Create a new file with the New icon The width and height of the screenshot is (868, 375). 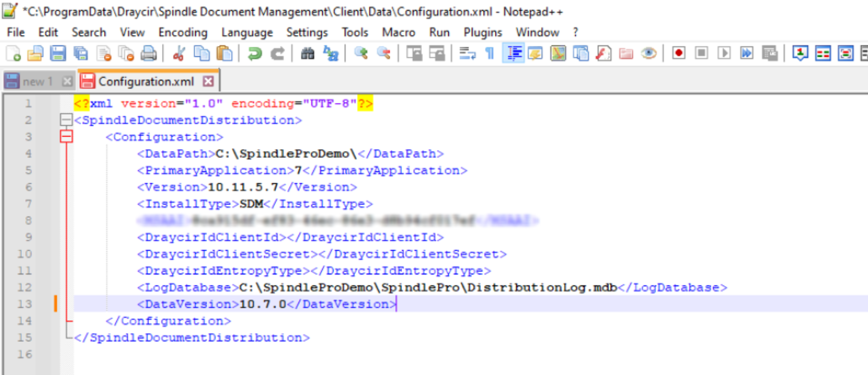click(x=13, y=53)
